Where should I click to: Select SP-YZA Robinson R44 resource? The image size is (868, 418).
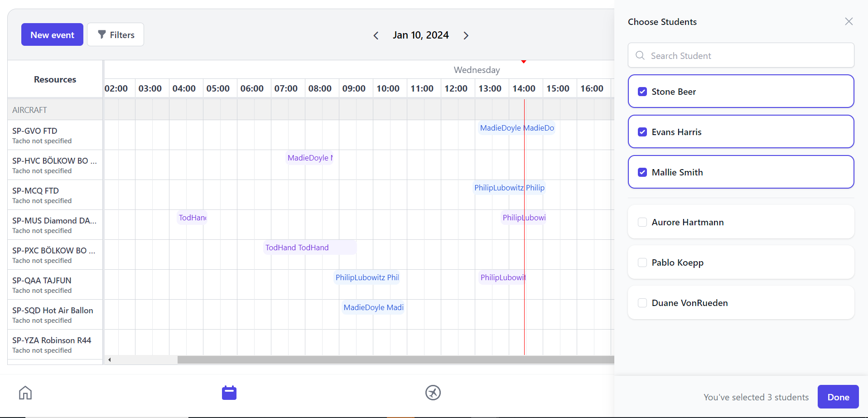tap(55, 345)
